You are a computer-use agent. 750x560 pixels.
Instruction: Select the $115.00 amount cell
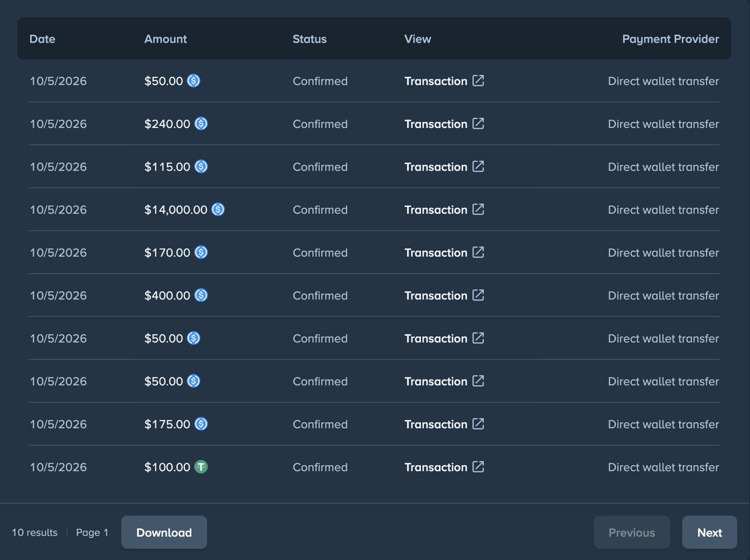point(168,167)
